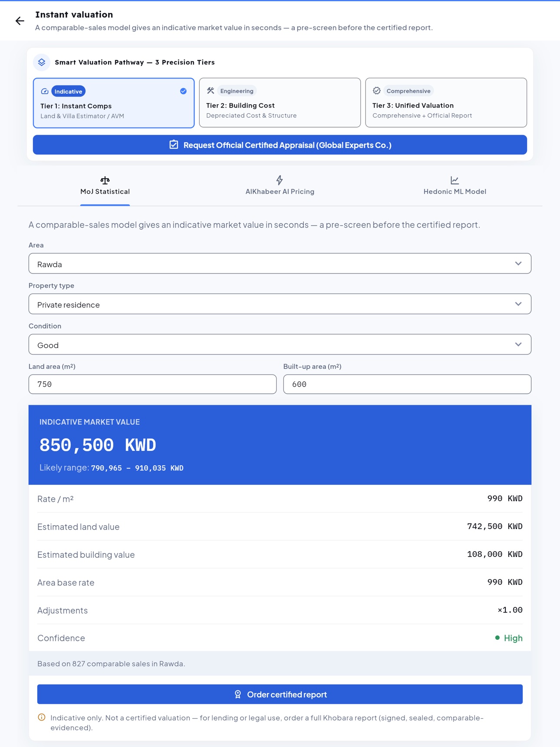Click the clipboard check icon on appraisal button
560x747 pixels.
(174, 145)
